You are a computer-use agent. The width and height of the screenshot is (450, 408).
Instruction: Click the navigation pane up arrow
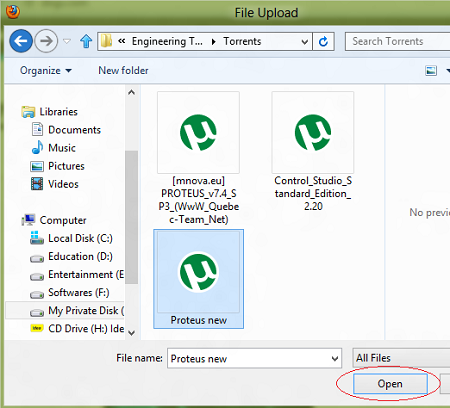[132, 92]
